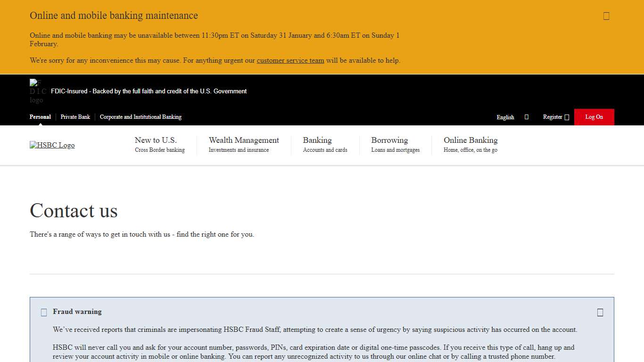Click the alert icon beside Fraud warning

click(43, 312)
